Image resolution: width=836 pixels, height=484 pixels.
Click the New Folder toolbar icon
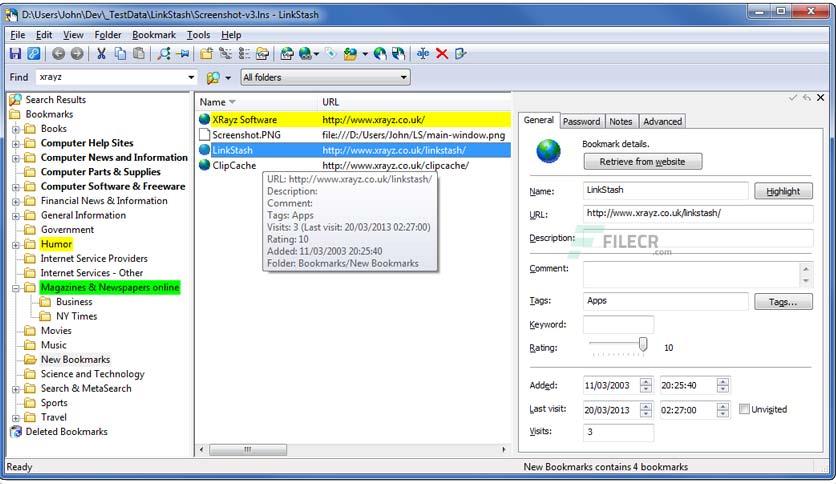click(206, 53)
